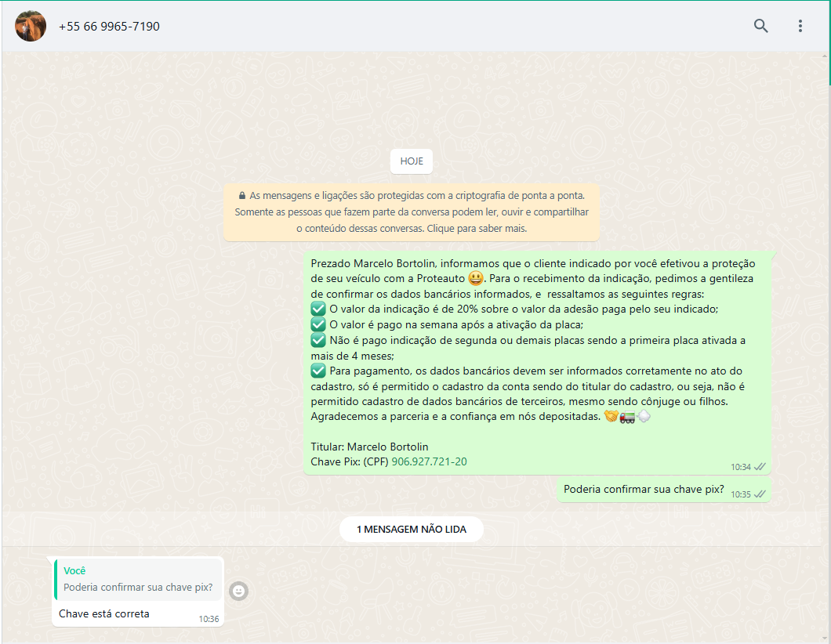Click the emoji reaction button beside received message

click(x=238, y=591)
